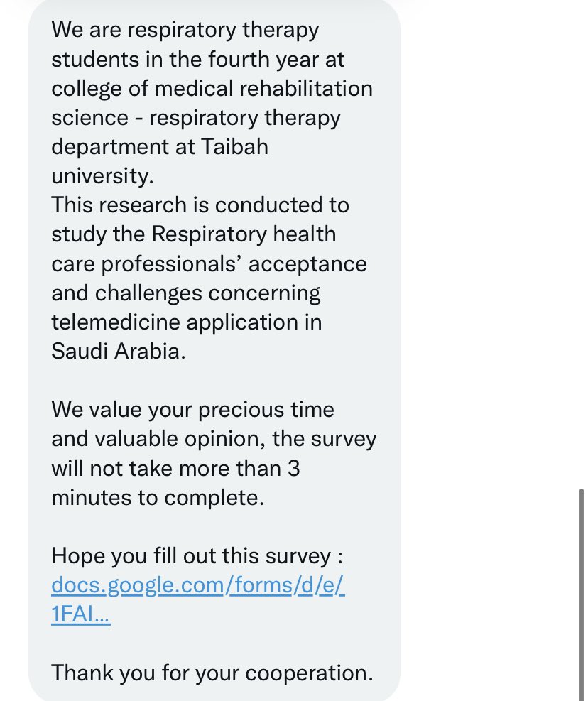Screen dimensions: 588x701
Task: Click the words "Saudi Arabia." in the message
Action: (x=119, y=351)
